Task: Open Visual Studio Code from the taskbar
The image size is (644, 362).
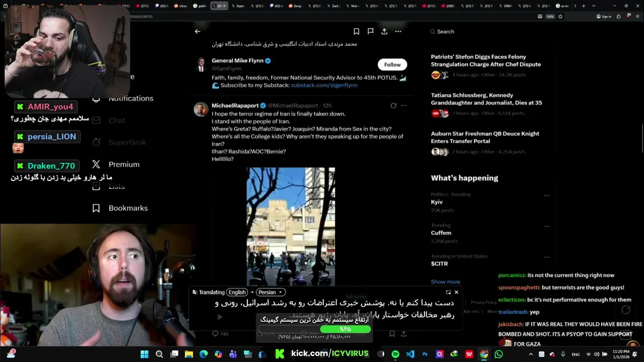Action: (410, 354)
